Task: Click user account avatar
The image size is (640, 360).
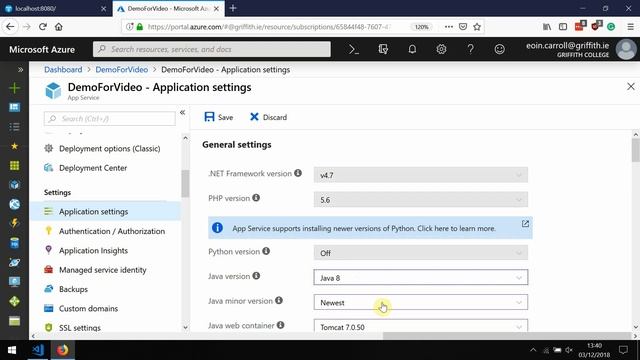Action: (x=626, y=49)
